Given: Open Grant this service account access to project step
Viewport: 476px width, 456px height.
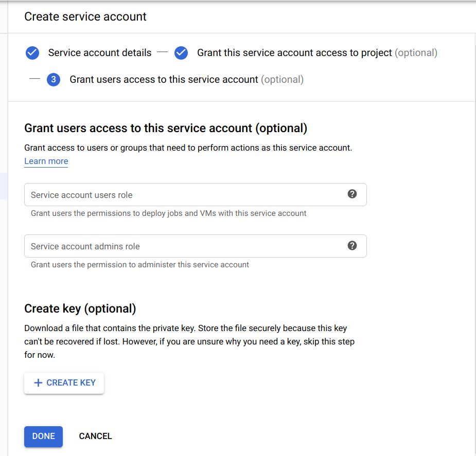Looking at the screenshot, I should click(294, 53).
